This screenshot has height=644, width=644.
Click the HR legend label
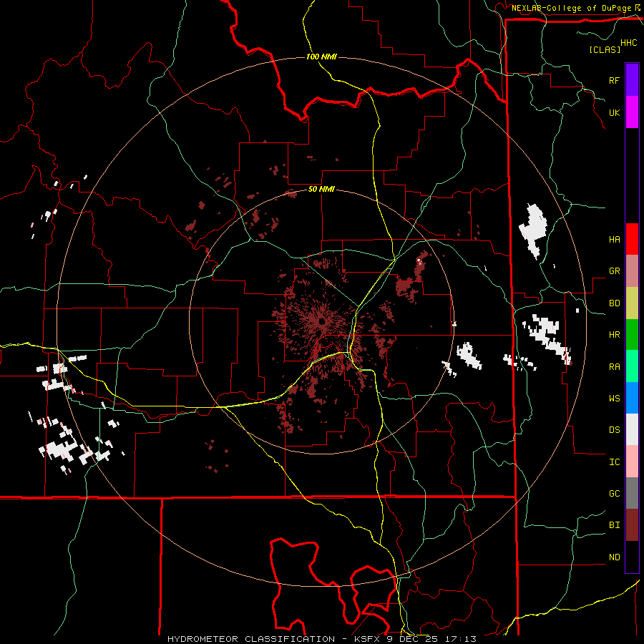pos(614,335)
